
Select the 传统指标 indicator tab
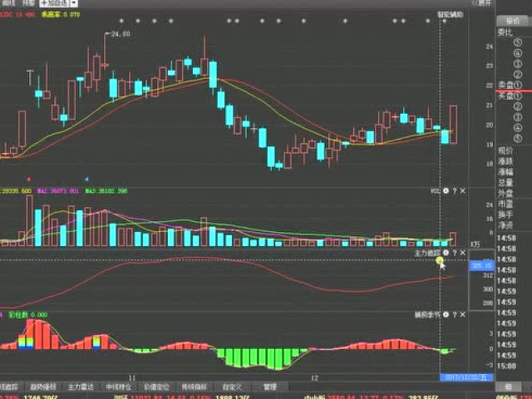194,387
